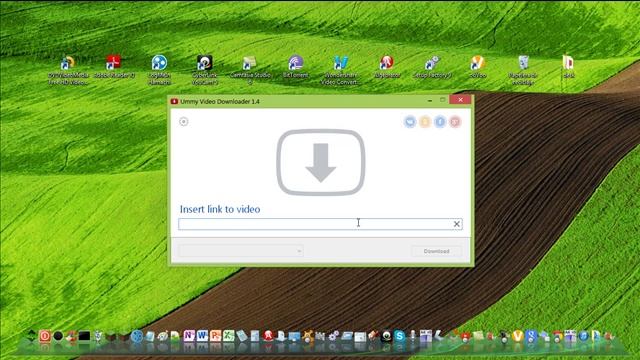The height and width of the screenshot is (360, 640).
Task: Open CyberLink YouCam desktop shortcut
Action: (204, 70)
